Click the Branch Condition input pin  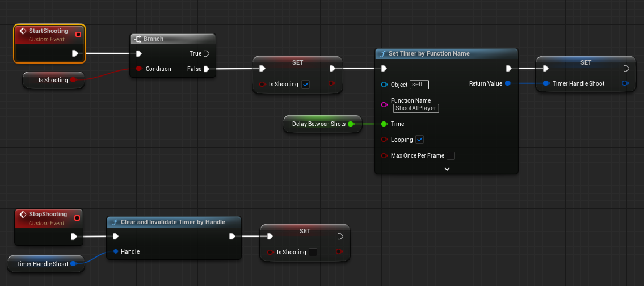tap(138, 69)
